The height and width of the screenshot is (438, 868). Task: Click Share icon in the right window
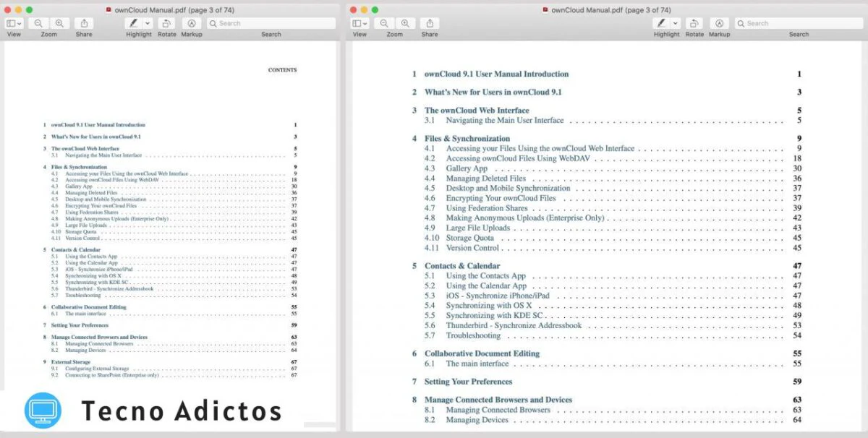tap(430, 23)
